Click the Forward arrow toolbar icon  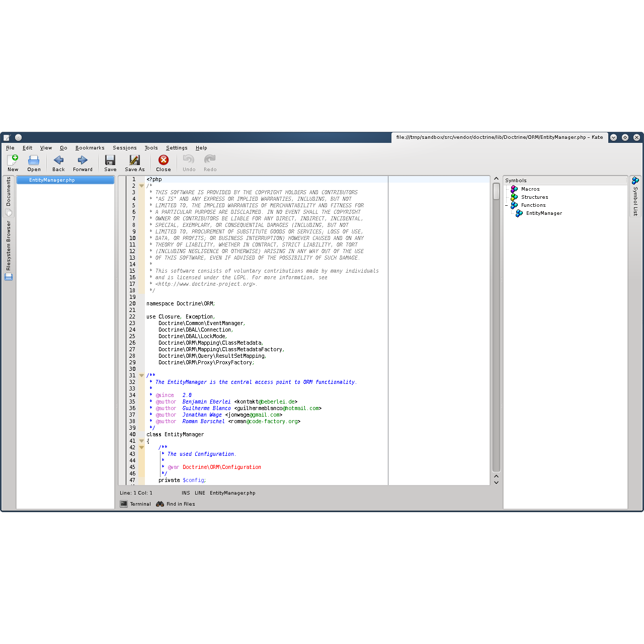83,163
